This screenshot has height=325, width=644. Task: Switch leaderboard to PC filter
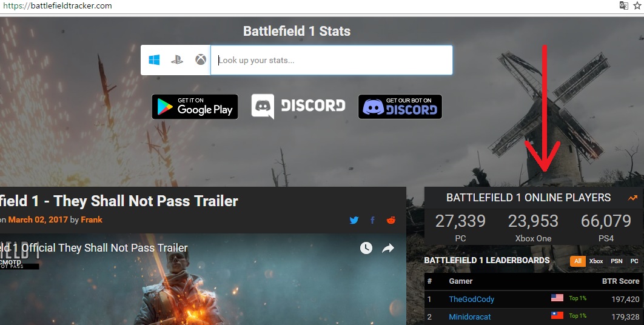tap(634, 261)
